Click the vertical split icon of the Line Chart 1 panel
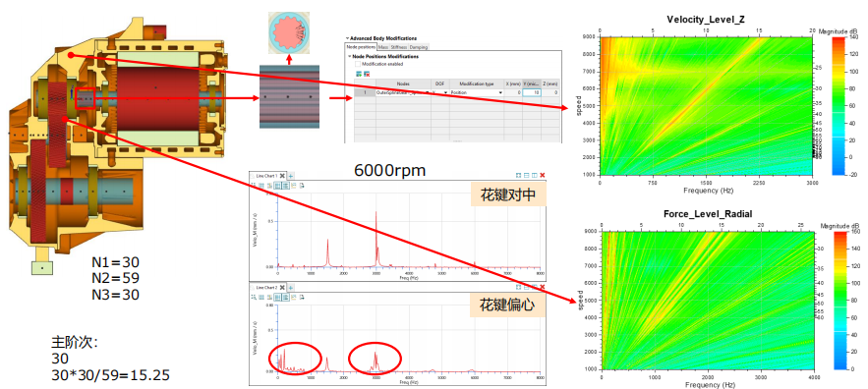 (534, 176)
